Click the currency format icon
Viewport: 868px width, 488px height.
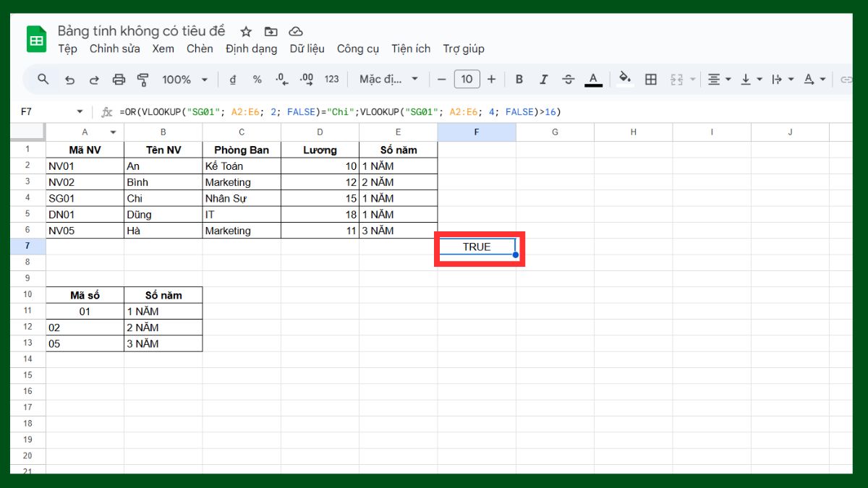(x=232, y=80)
